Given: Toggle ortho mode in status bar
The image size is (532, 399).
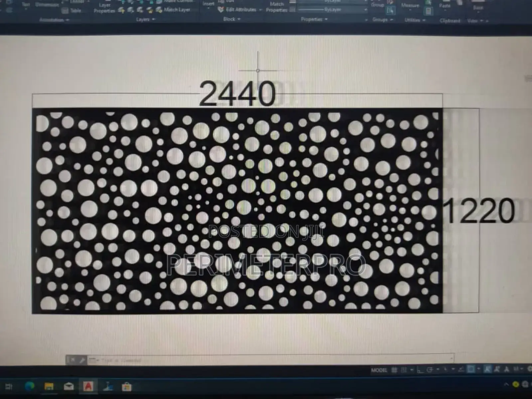Looking at the screenshot, I should click(x=420, y=370).
